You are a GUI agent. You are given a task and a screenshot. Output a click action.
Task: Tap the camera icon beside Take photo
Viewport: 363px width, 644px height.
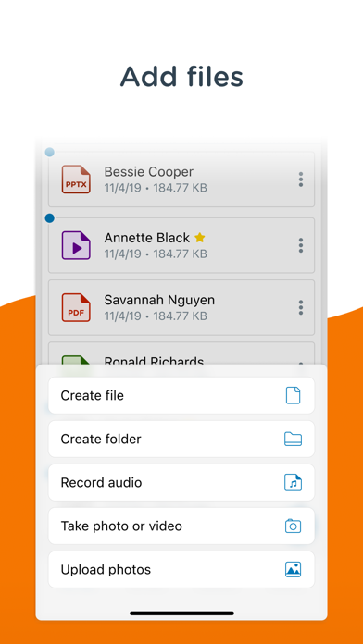(294, 526)
